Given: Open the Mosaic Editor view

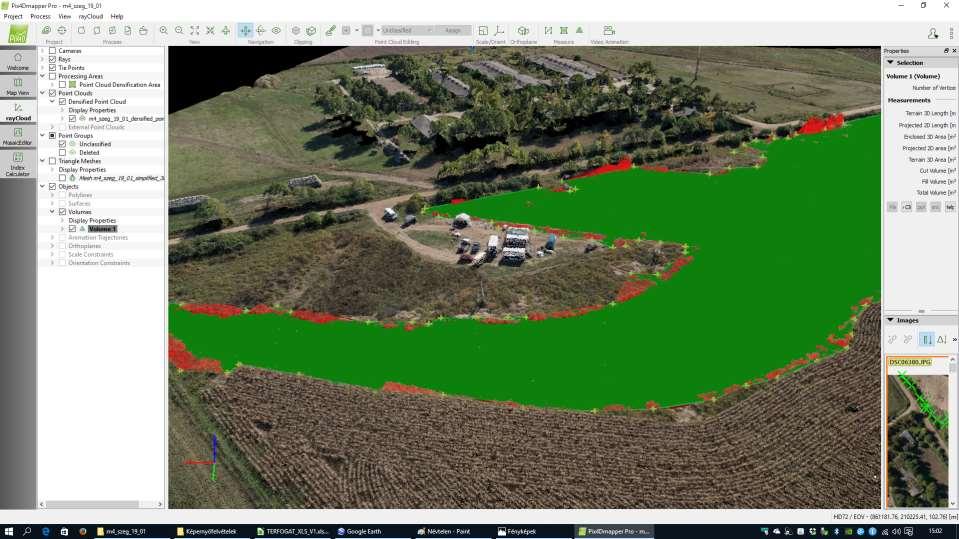Looking at the screenshot, I should pos(18,136).
